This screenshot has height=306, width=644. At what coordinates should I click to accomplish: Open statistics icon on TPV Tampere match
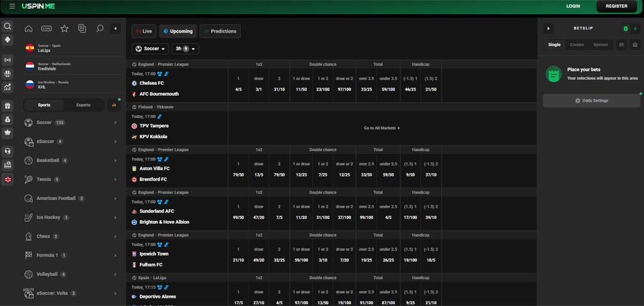(x=160, y=117)
